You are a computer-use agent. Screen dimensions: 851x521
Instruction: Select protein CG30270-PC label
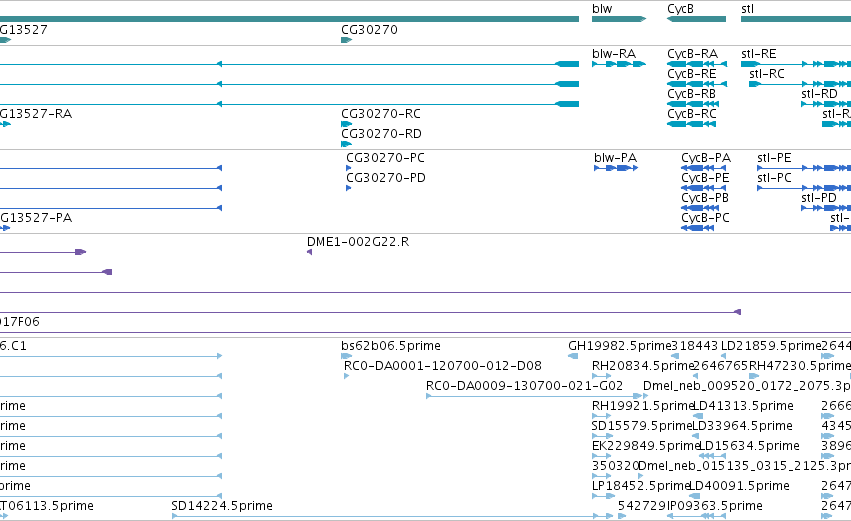click(x=385, y=158)
